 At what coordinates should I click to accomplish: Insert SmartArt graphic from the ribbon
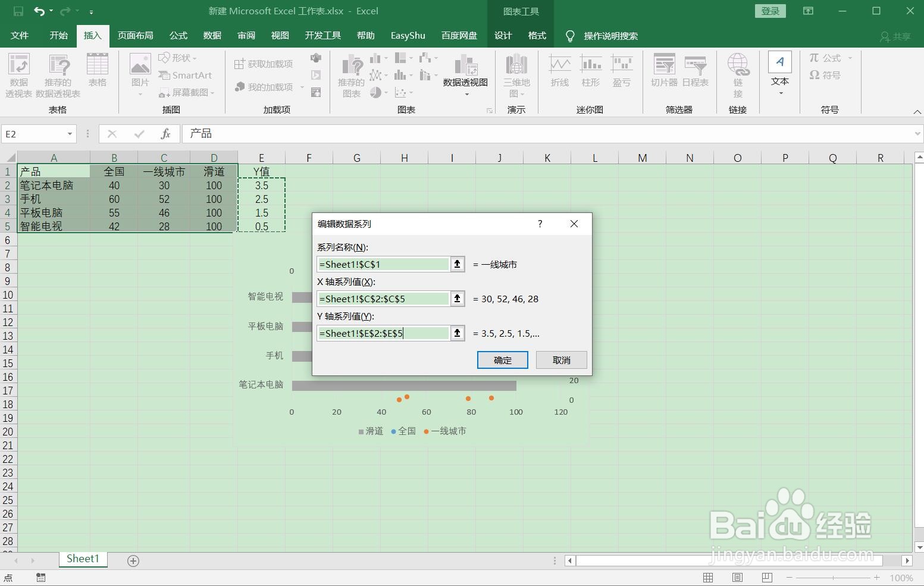(186, 75)
